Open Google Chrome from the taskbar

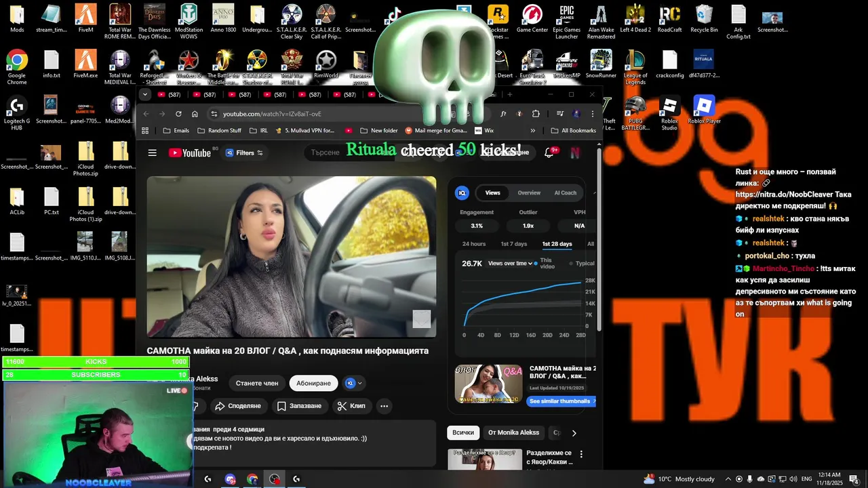pos(252,479)
